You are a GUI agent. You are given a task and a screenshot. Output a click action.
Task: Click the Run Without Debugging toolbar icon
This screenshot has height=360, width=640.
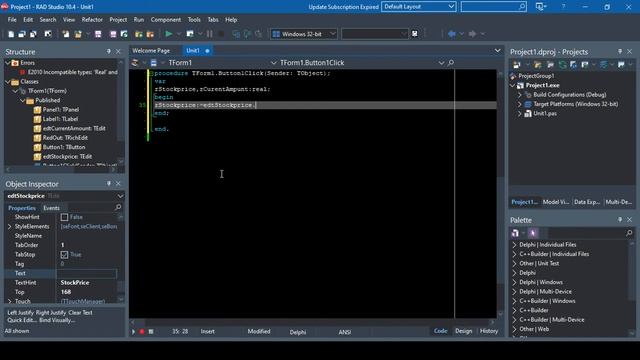[x=190, y=34]
